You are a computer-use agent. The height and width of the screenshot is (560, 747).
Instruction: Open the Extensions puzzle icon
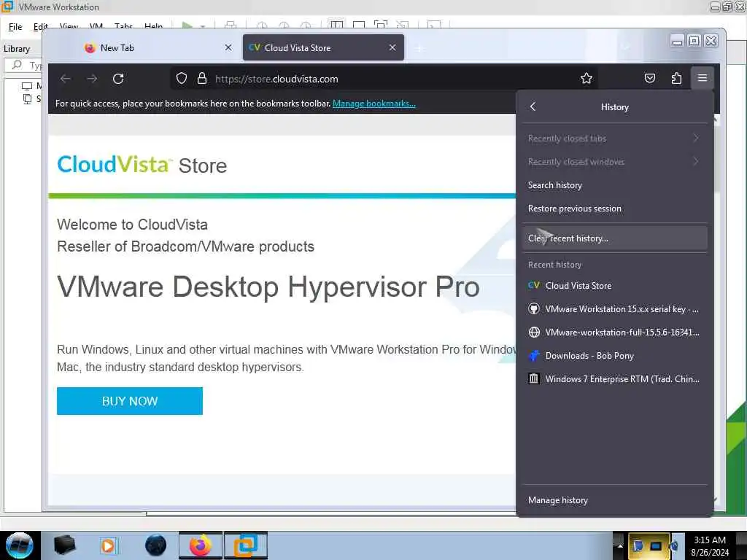point(676,79)
